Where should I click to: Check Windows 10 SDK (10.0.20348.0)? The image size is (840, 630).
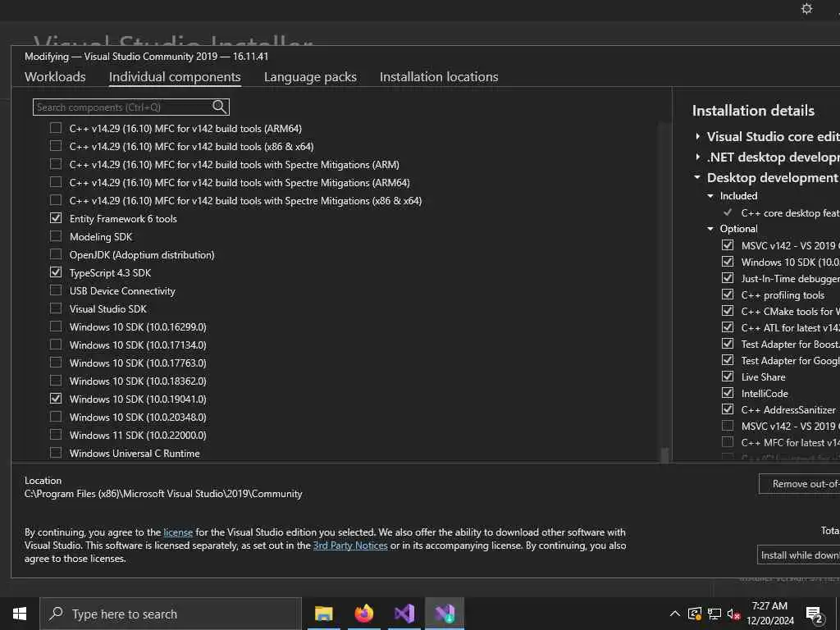click(56, 417)
